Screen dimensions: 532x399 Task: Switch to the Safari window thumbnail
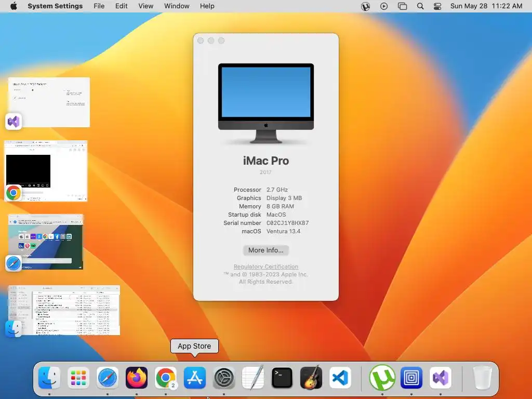point(46,242)
